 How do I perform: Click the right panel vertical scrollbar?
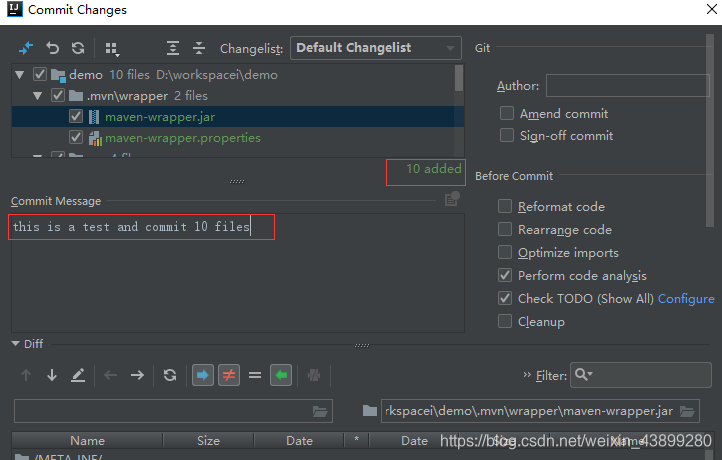(x=710, y=130)
